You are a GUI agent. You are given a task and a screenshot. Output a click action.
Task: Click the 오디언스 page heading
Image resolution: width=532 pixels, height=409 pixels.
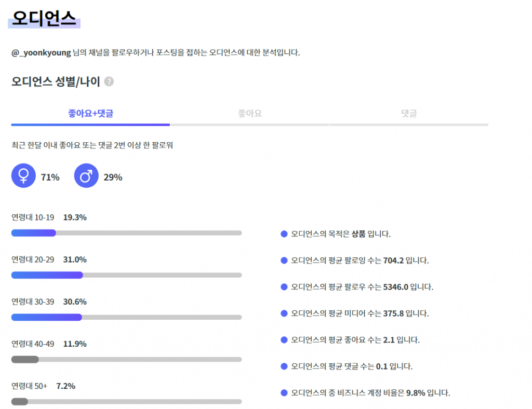[44, 20]
